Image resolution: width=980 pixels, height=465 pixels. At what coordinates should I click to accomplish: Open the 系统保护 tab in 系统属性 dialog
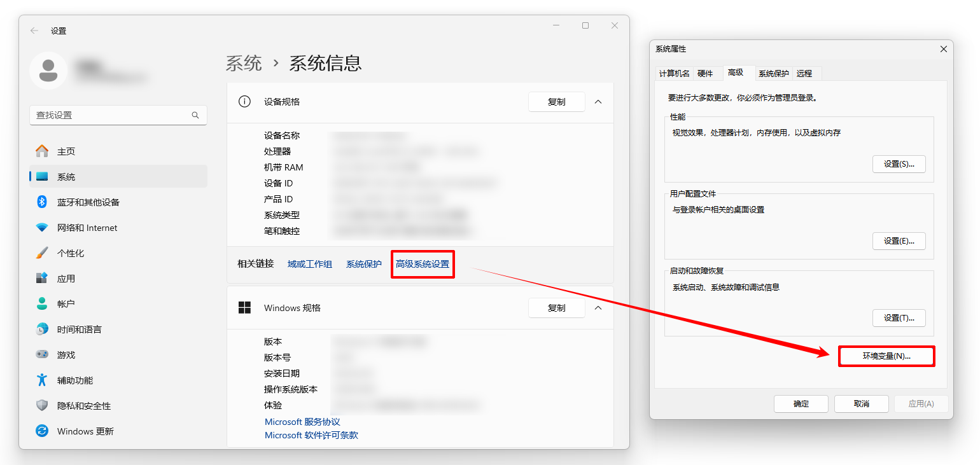coord(774,74)
